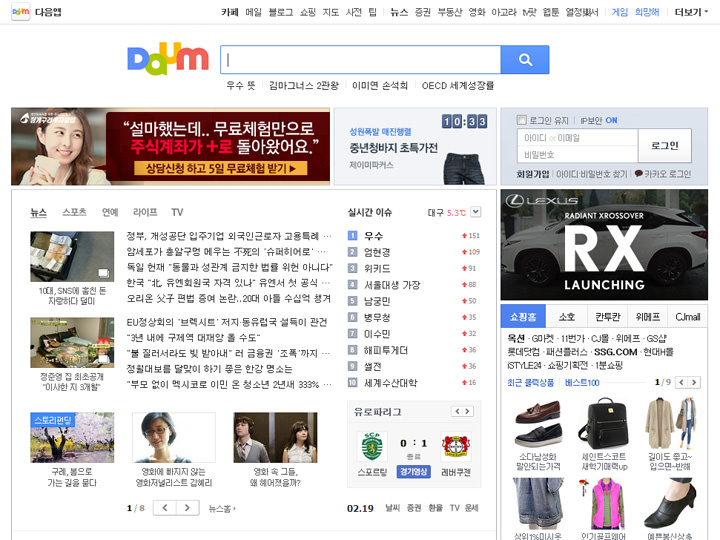Go to next news page arrow
The width and height of the screenshot is (720, 540).
click(187, 508)
